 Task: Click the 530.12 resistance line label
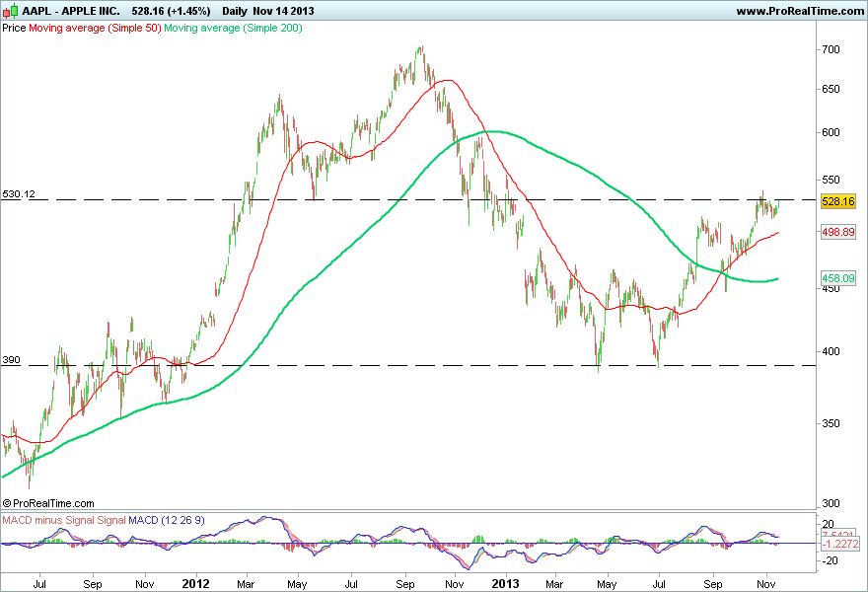(19, 193)
